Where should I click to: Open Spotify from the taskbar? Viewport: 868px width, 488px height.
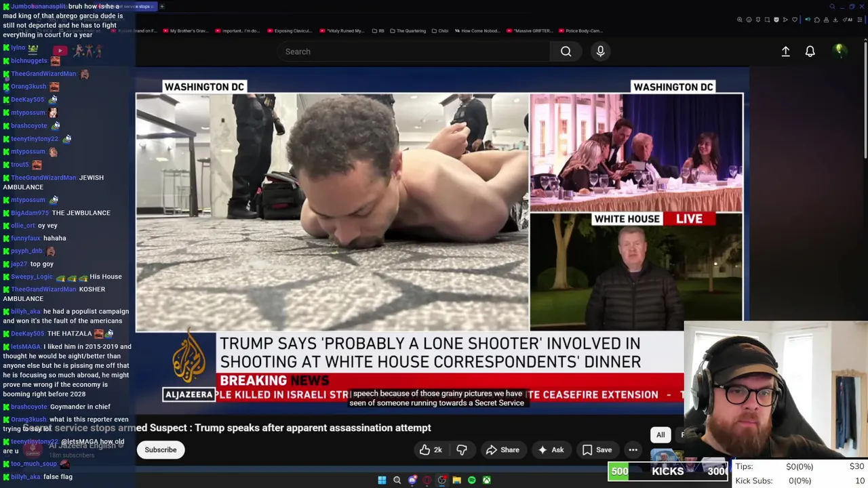pos(471,480)
